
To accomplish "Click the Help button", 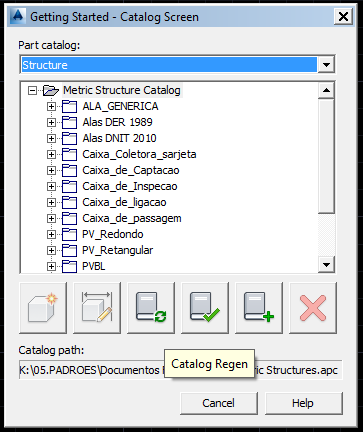I will click(x=303, y=403).
